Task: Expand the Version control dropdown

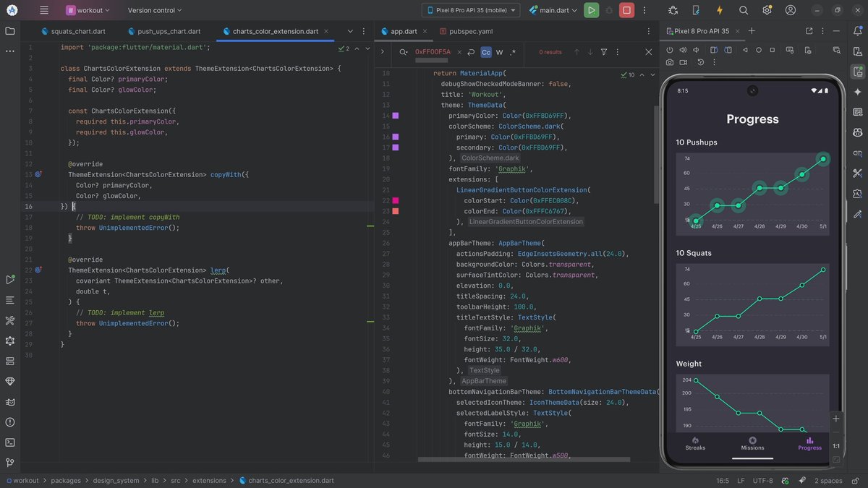Action: point(155,10)
